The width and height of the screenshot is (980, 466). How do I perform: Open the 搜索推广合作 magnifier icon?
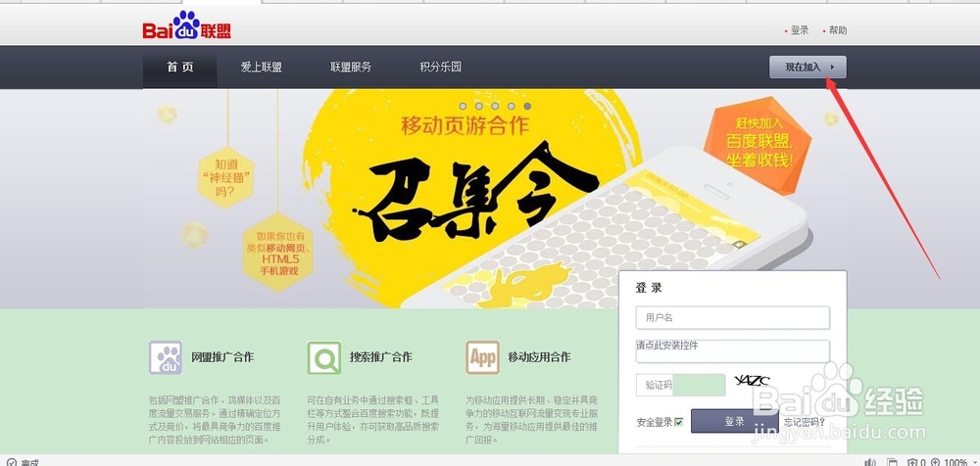[323, 357]
